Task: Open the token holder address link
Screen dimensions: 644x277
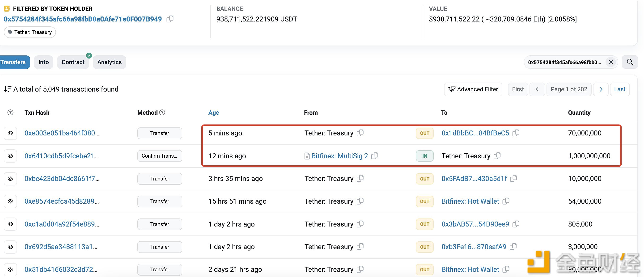Action: [x=83, y=19]
